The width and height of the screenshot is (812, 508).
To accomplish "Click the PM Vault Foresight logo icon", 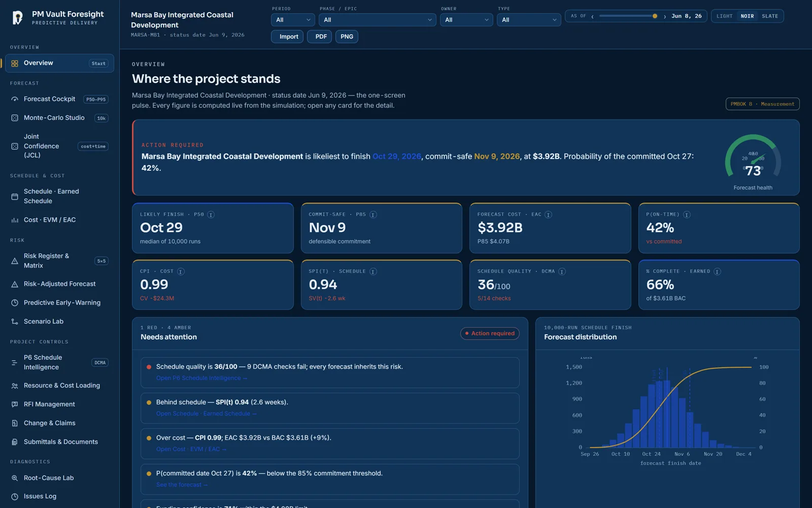I will 18,18.
